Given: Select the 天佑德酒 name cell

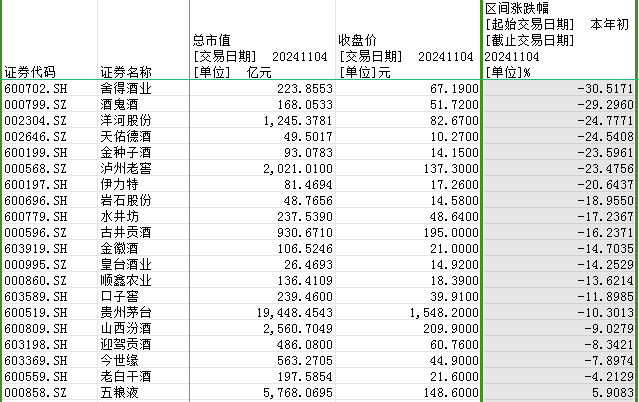Looking at the screenshot, I should coord(143,137).
